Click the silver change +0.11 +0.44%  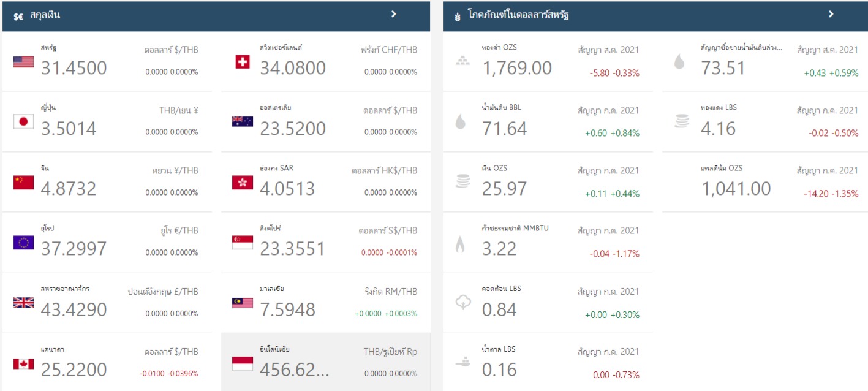(612, 194)
